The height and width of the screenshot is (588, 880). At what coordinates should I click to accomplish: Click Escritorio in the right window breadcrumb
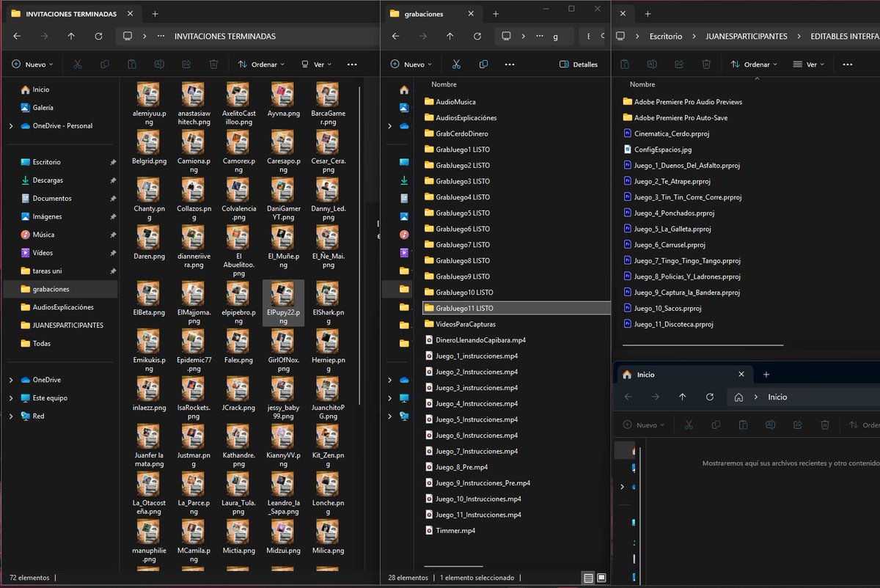click(665, 36)
